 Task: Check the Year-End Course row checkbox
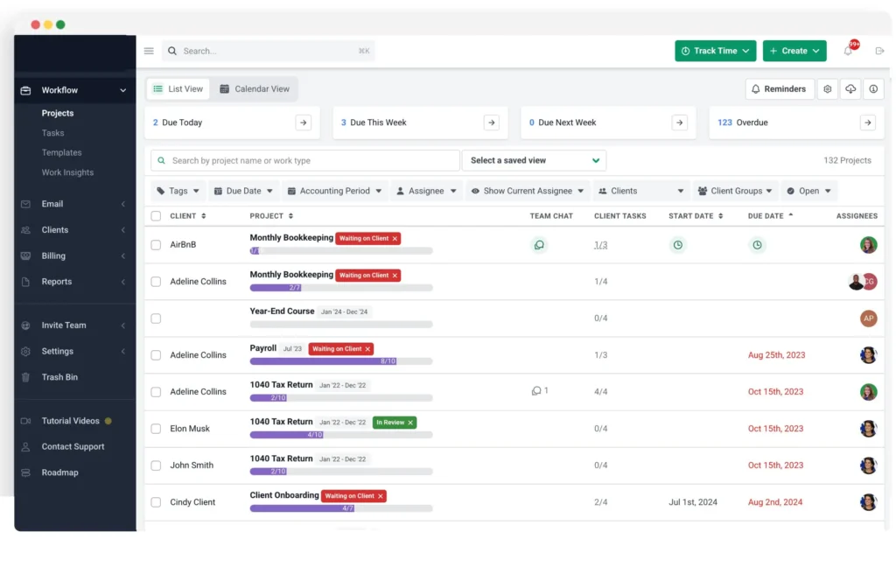coord(156,318)
